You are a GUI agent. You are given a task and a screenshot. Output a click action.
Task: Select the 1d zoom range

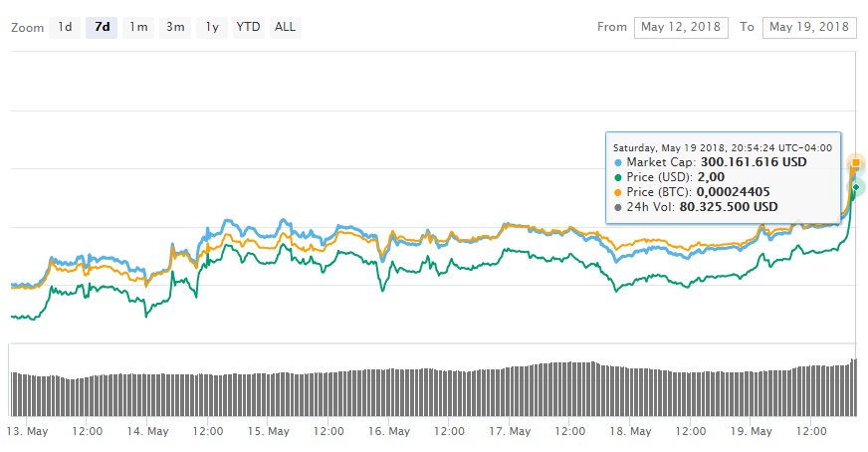(x=65, y=27)
